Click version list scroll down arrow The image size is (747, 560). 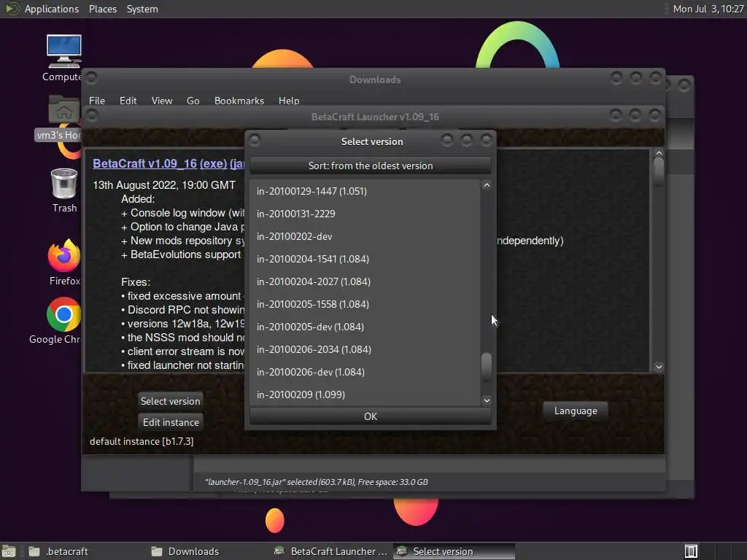pyautogui.click(x=487, y=400)
